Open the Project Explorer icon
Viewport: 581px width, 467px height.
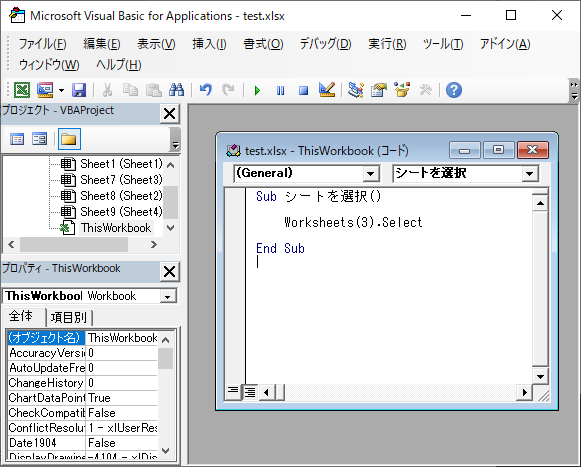(356, 90)
